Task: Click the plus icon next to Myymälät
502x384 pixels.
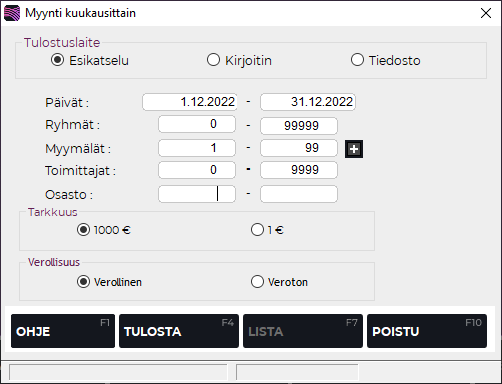Action: [x=354, y=149]
